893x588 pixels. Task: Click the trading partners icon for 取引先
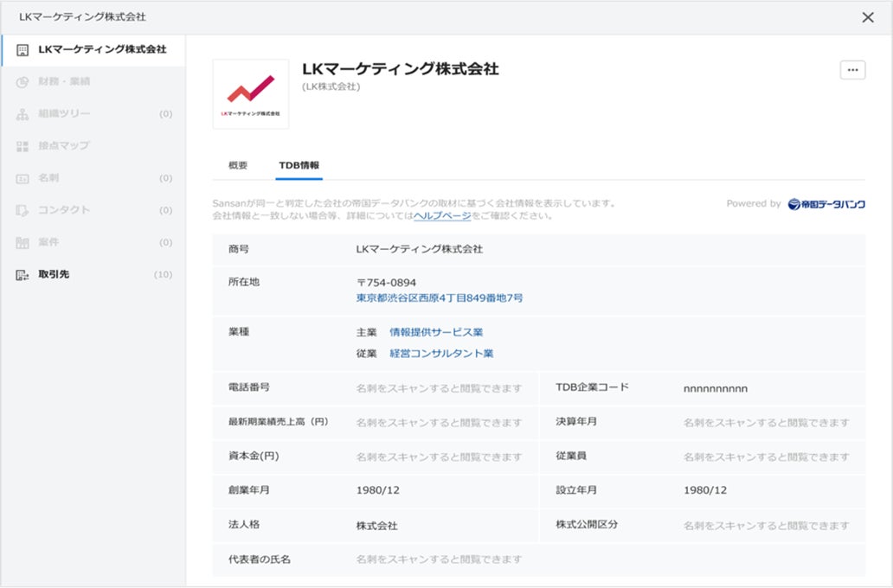coord(22,275)
